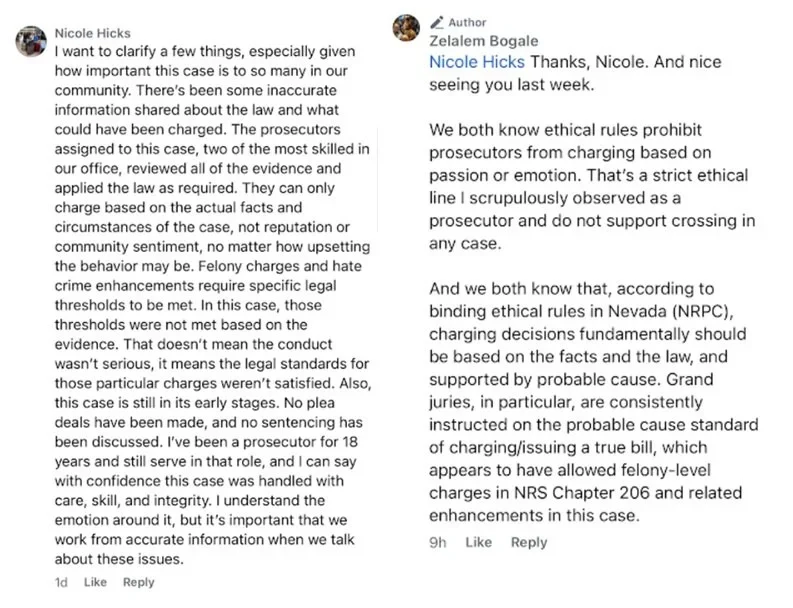The height and width of the screenshot is (608, 793).
Task: Open the 9h timestamp on Zelalem's reply
Action: tap(438, 542)
